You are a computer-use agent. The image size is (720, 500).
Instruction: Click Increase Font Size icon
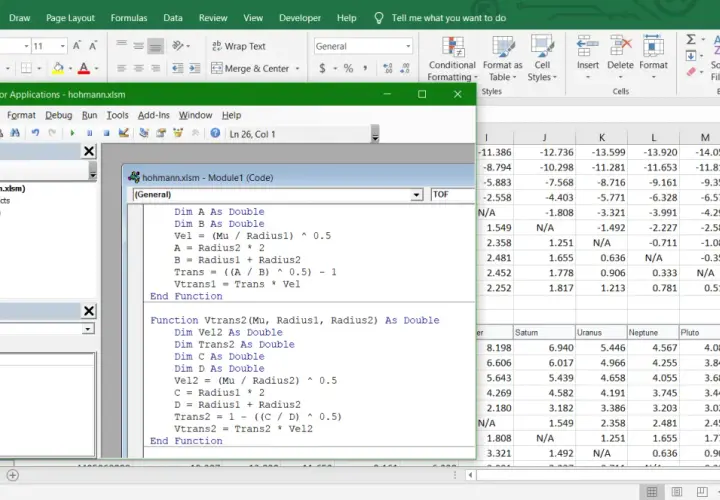click(77, 45)
